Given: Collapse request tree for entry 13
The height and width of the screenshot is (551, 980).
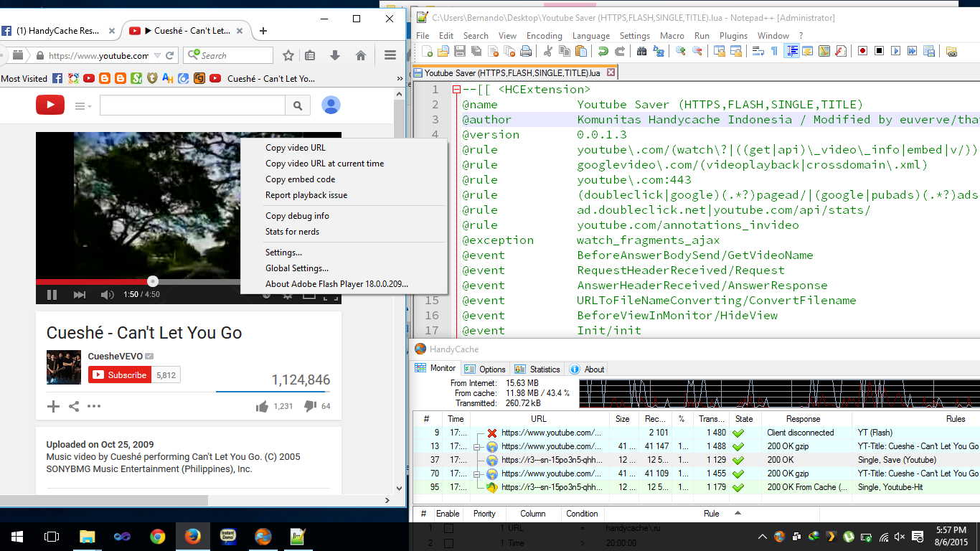Looking at the screenshot, I should pyautogui.click(x=476, y=447).
